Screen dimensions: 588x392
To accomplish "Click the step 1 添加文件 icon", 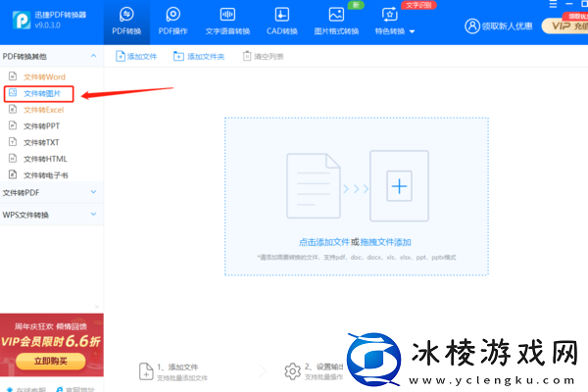I will (x=146, y=371).
